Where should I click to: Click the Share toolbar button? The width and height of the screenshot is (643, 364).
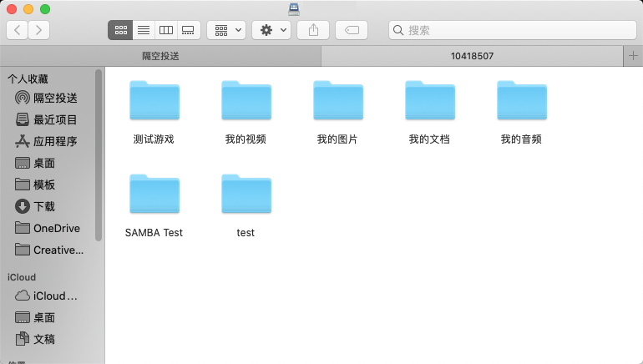(313, 30)
